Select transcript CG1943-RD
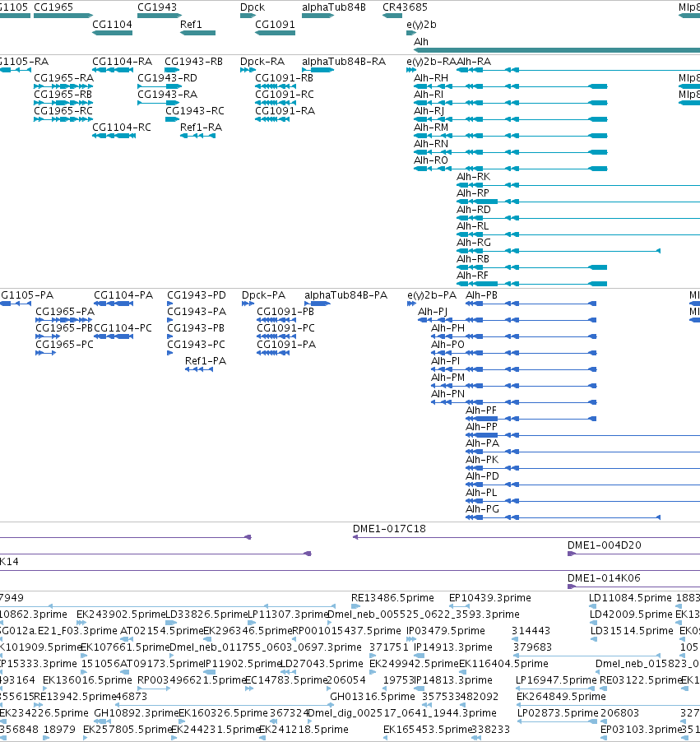Viewport: 700px width, 742px height. click(160, 86)
